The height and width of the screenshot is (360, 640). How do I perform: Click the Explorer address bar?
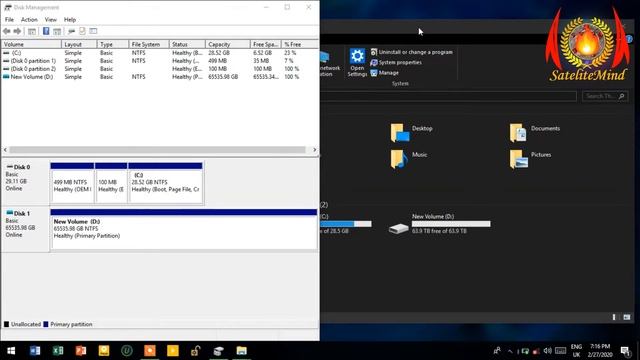448,96
